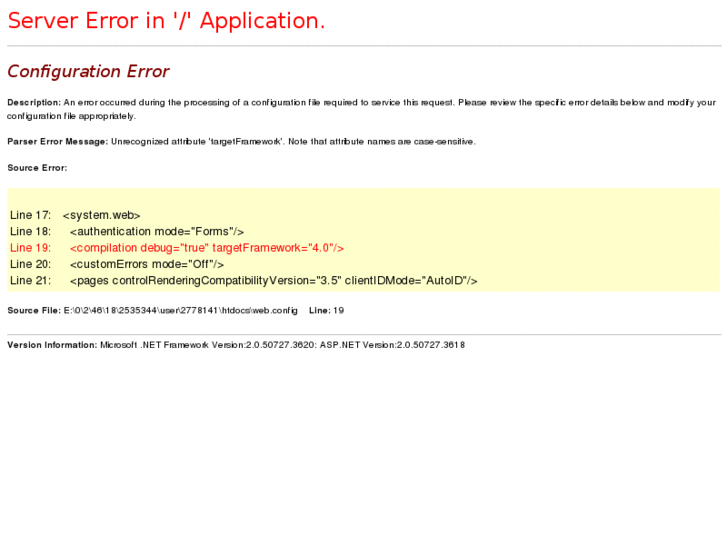
Task: Click the 'Configuration Error' subheading
Action: click(88, 71)
